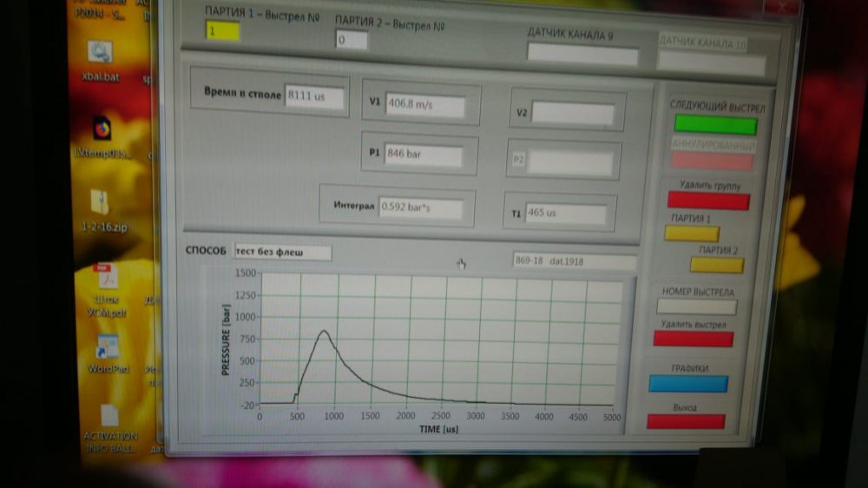Open the xbal.bat desktop file
Screen dimensions: 868x488
[101, 53]
